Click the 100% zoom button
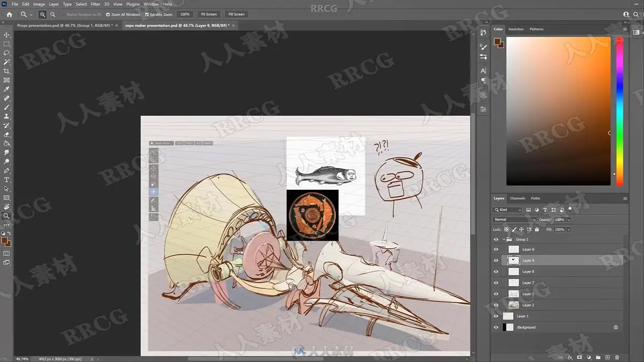The height and width of the screenshot is (362, 644). (185, 14)
